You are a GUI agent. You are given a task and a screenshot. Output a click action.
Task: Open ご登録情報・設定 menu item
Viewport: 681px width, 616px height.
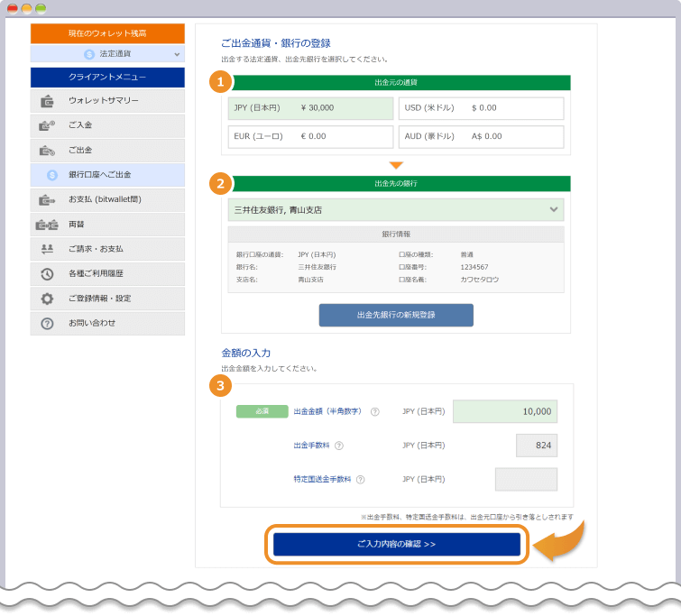(107, 299)
